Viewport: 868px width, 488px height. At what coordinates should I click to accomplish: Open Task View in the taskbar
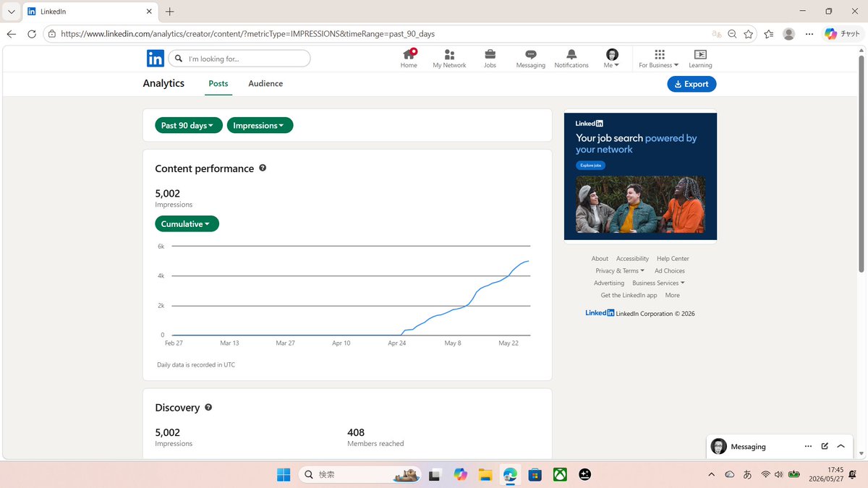pyautogui.click(x=435, y=474)
